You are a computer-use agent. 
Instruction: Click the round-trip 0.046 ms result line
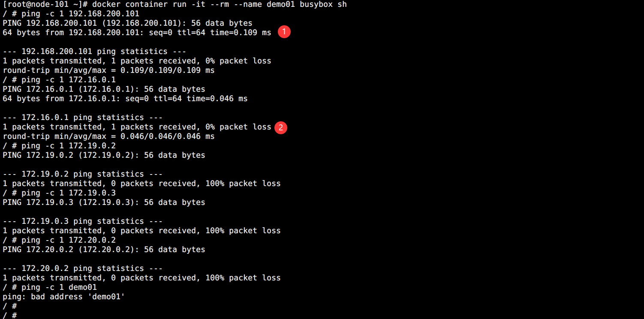108,136
